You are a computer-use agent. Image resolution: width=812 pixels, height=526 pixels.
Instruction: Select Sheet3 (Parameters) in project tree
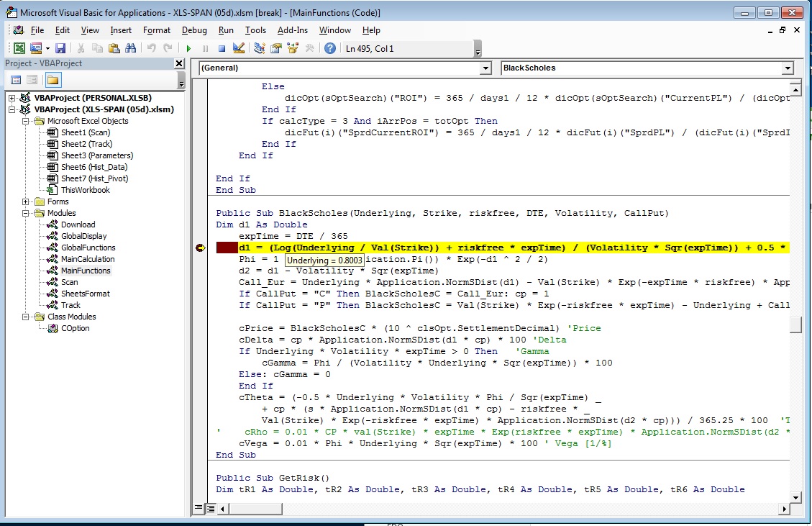coord(97,155)
